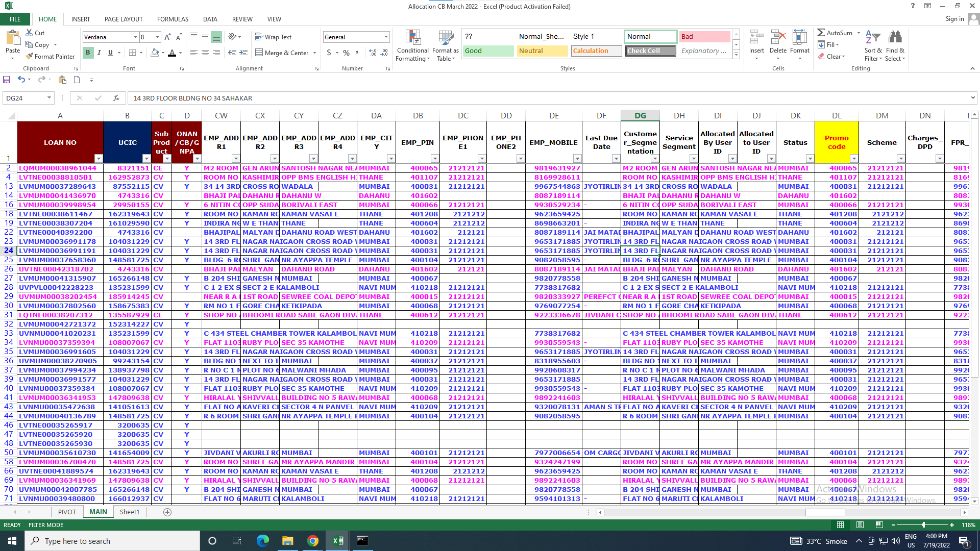This screenshot has width=980, height=551.
Task: Click the Format Painter icon
Action: pyautogui.click(x=30, y=57)
